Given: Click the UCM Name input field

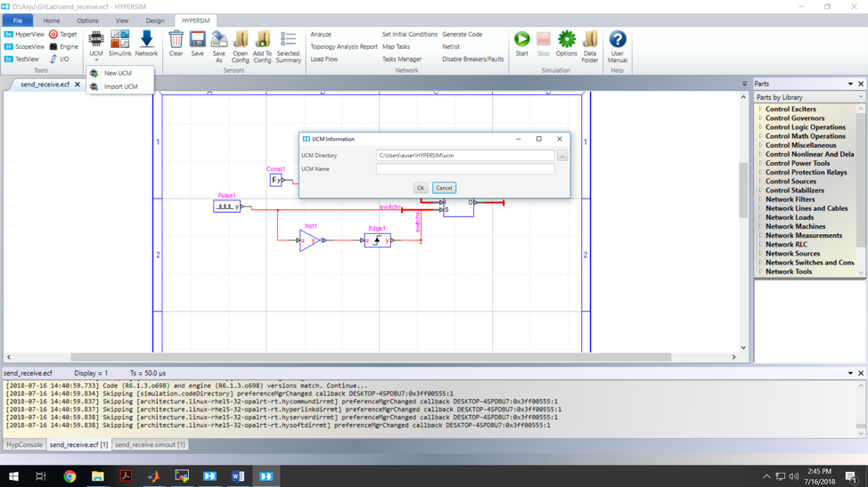Looking at the screenshot, I should coord(465,169).
